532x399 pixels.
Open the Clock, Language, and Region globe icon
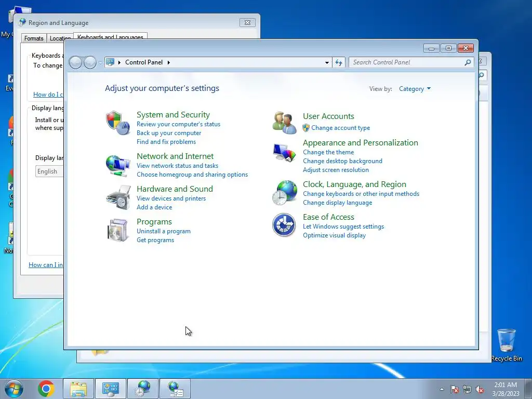pyautogui.click(x=284, y=193)
